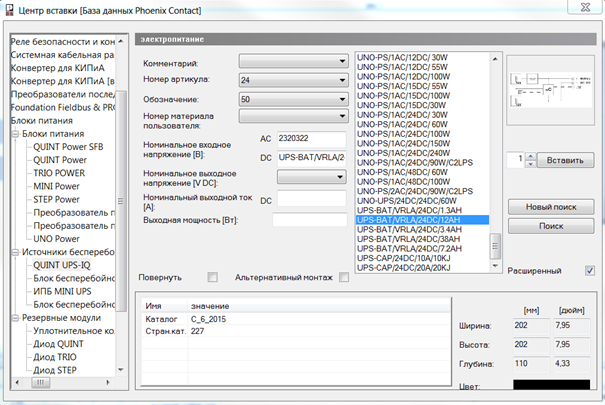Viewport: 605px width, 405px height.
Task: Uncheck the Расширенный checkbox
Action: [x=590, y=270]
